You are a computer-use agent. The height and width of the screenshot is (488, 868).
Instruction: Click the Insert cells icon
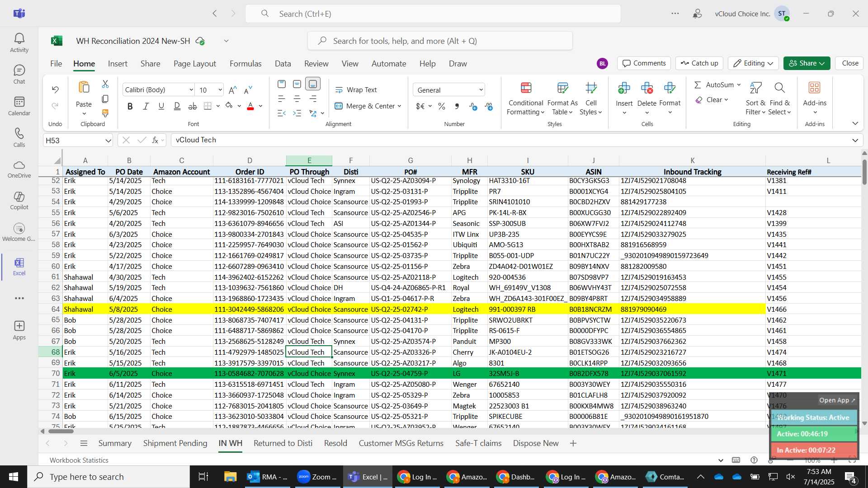pyautogui.click(x=624, y=88)
